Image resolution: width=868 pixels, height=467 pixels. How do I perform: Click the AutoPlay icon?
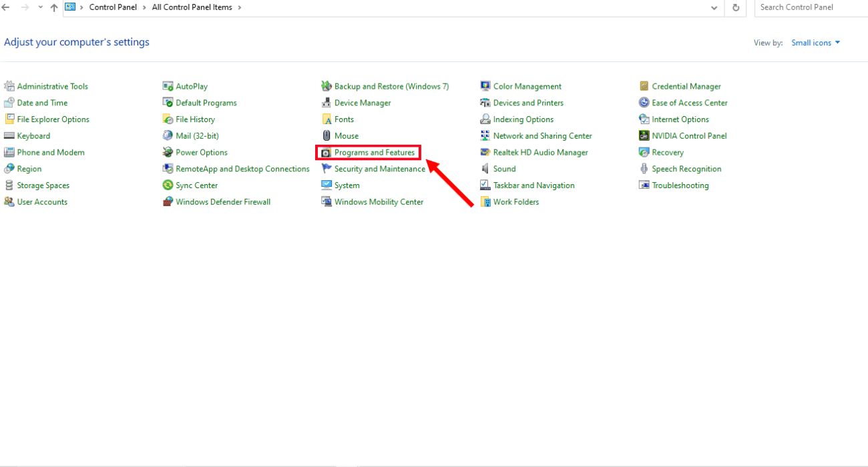[168, 86]
